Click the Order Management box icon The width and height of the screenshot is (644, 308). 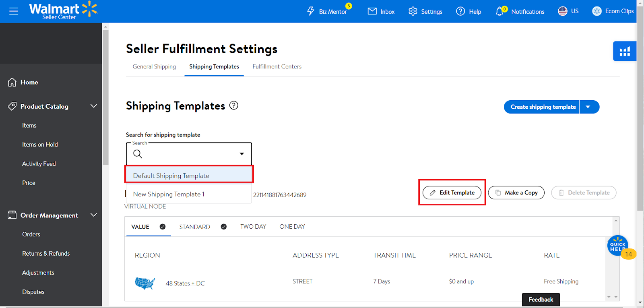[12, 215]
